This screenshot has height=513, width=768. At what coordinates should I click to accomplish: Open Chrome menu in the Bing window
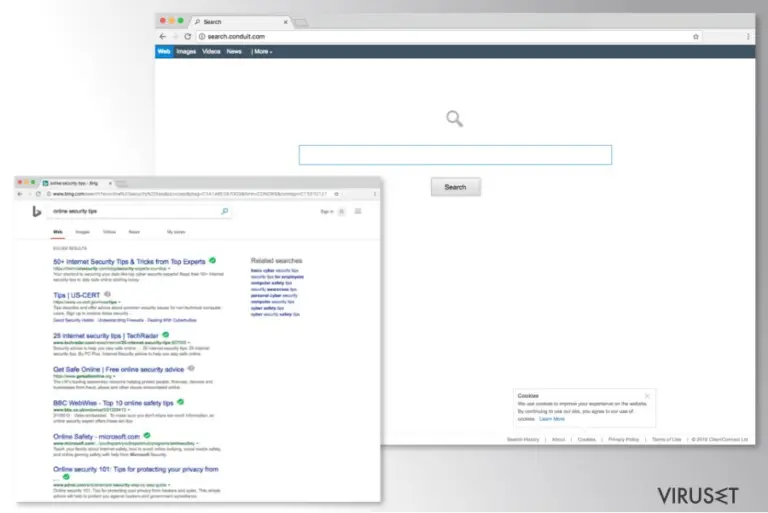tap(375, 194)
